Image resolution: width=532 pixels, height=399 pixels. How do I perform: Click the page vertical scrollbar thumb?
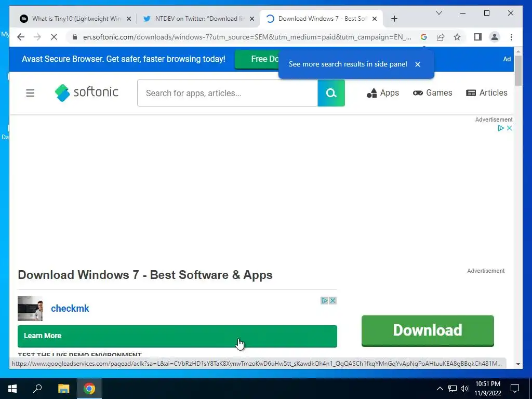518,71
